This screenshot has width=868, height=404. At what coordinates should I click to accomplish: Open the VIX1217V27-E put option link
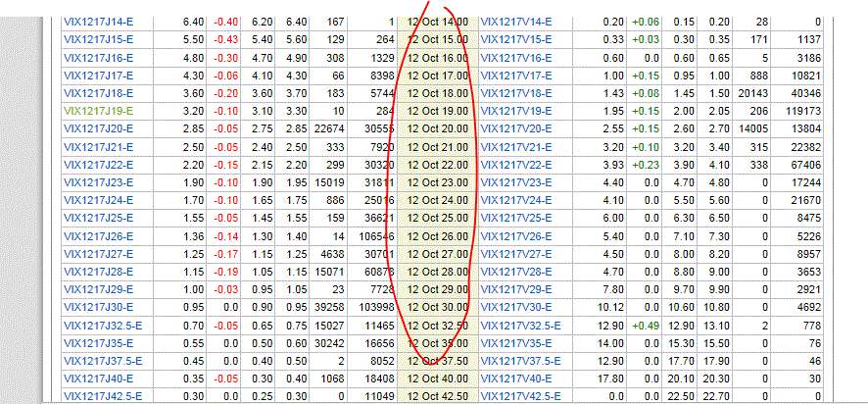(x=516, y=254)
